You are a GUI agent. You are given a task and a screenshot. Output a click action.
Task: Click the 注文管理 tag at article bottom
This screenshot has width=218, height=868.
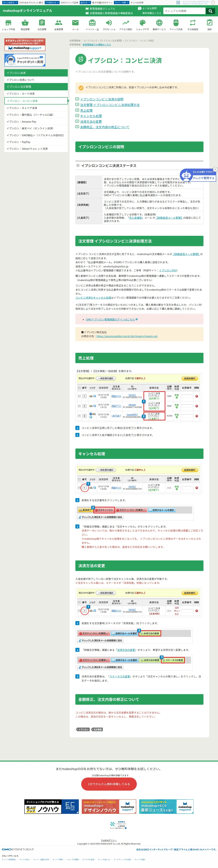97,730
